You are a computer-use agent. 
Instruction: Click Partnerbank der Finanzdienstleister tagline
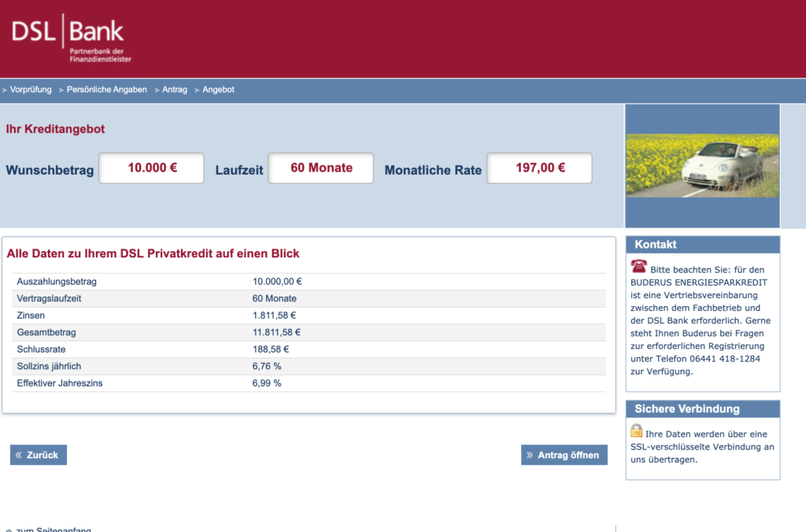pyautogui.click(x=100, y=55)
